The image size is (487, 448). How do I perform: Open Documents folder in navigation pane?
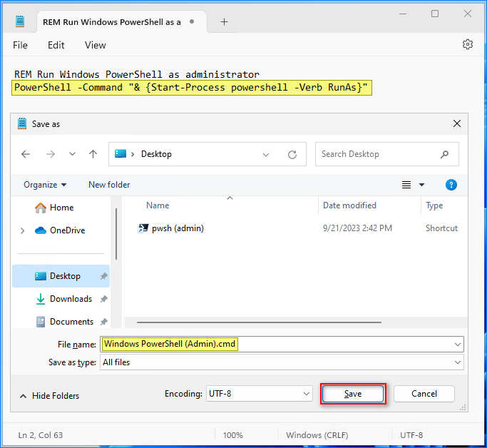coord(65,322)
